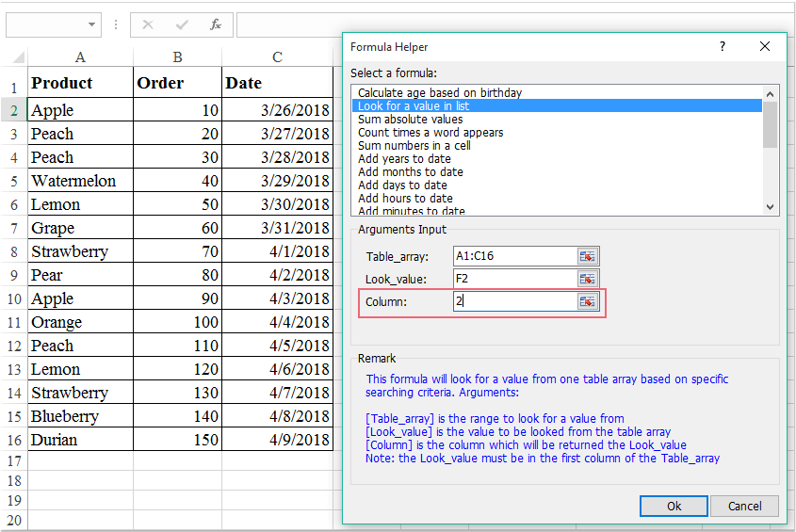Viewport: 796px width, 532px height.
Task: Select row 17 header
Action: click(14, 461)
